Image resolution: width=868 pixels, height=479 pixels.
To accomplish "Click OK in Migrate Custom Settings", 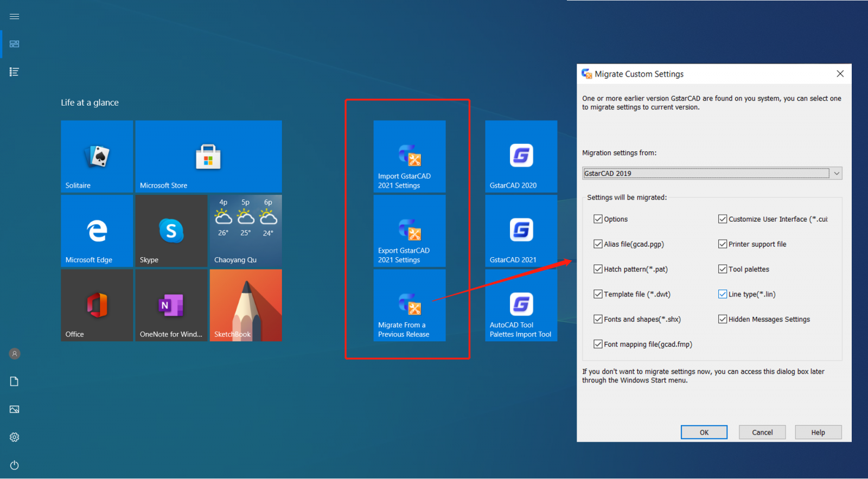I will [704, 432].
